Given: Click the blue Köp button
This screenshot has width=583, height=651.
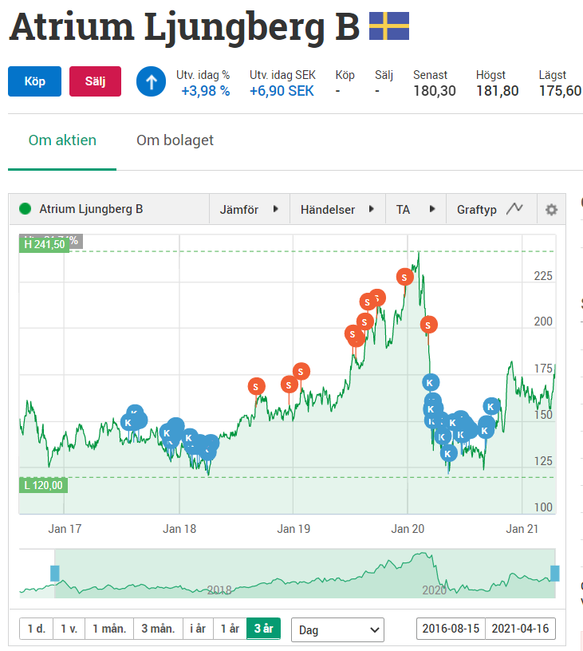Looking at the screenshot, I should [x=34, y=81].
